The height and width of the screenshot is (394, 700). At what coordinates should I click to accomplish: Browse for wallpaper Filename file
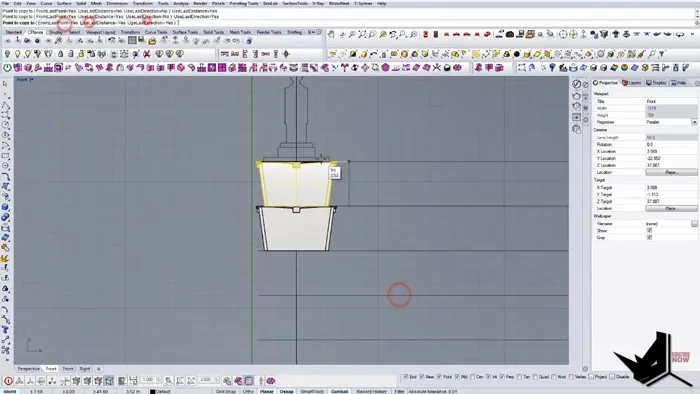coord(694,224)
